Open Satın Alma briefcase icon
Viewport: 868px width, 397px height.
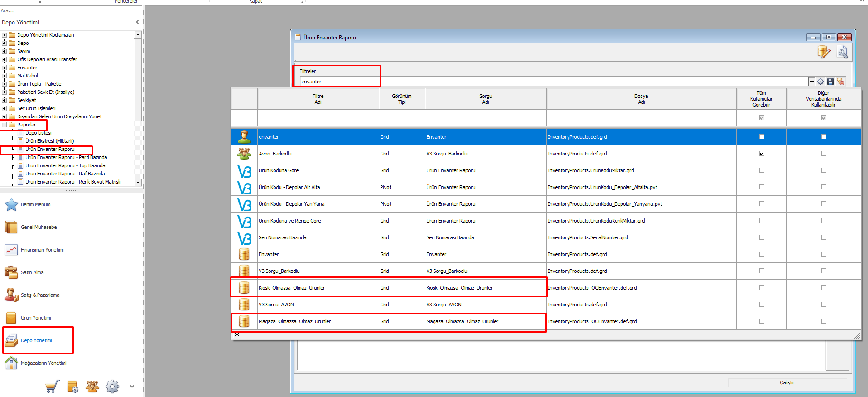pos(11,272)
